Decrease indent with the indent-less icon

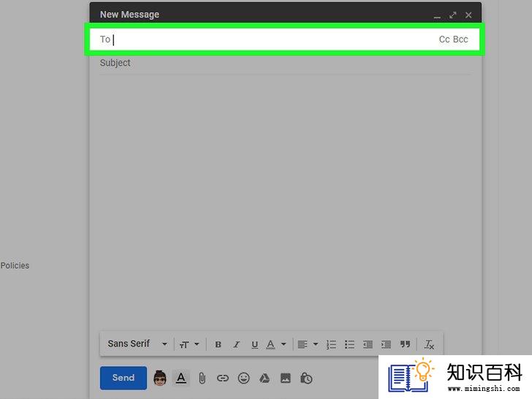pyautogui.click(x=368, y=344)
